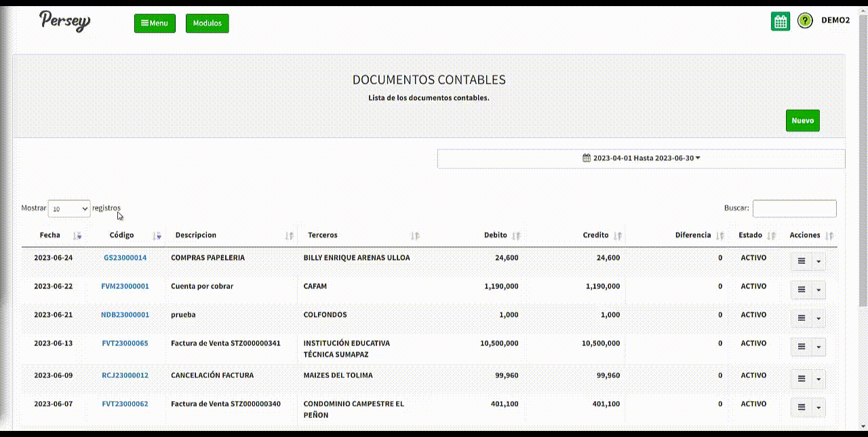Image resolution: width=868 pixels, height=437 pixels.
Task: Sort table by Credito column
Action: tap(596, 235)
